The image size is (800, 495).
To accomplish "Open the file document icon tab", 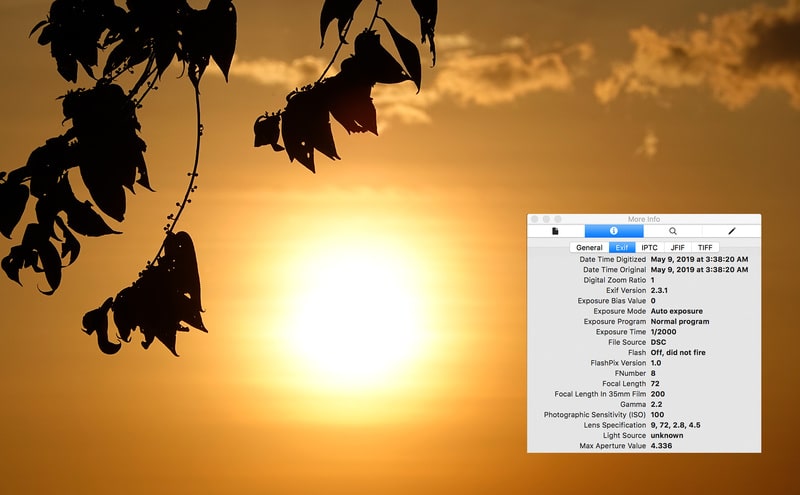I will [556, 231].
